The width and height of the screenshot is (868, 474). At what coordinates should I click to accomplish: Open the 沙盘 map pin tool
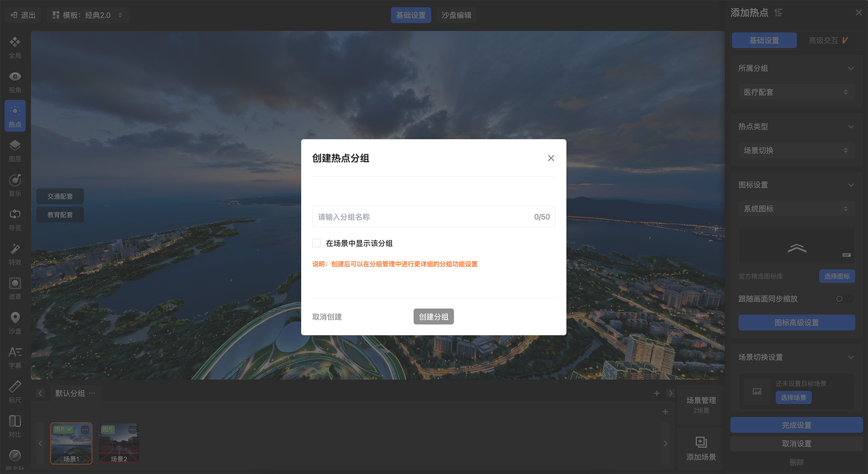point(15,318)
